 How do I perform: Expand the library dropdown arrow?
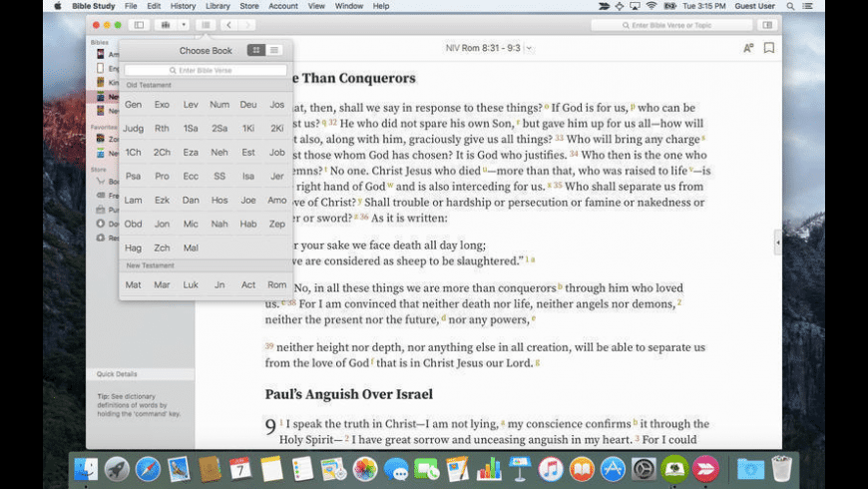(x=184, y=25)
